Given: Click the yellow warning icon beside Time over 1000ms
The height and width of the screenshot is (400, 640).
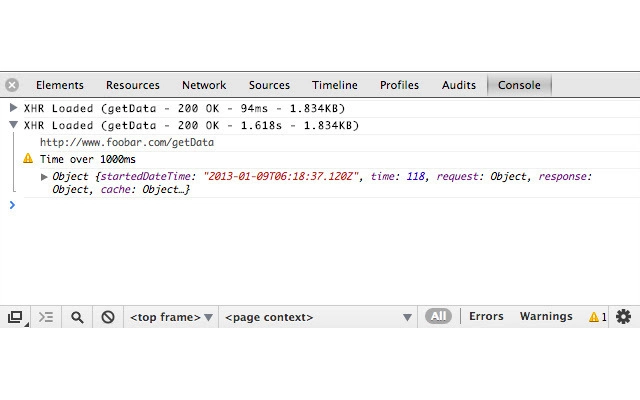Looking at the screenshot, I should tap(28, 158).
